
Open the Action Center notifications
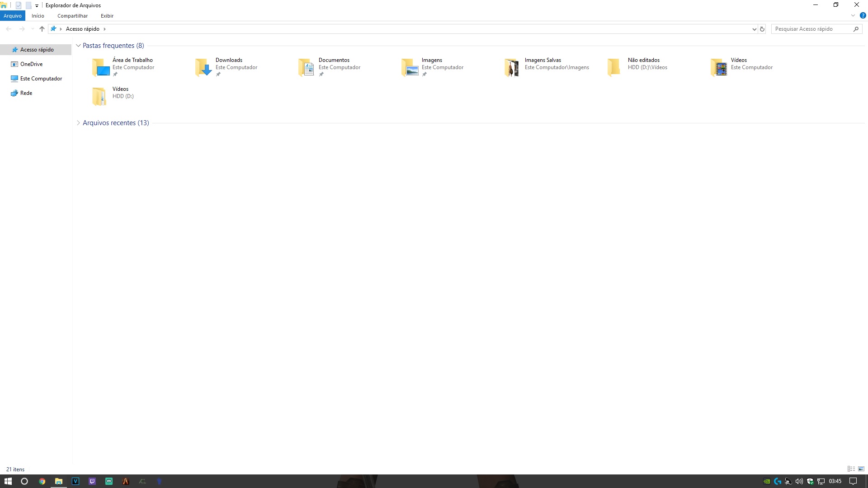point(853,481)
